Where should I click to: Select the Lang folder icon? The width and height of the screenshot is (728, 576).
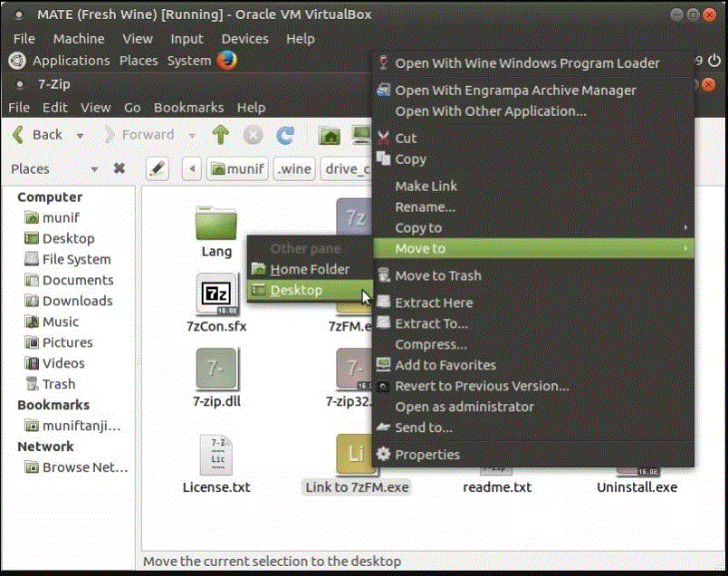point(216,224)
